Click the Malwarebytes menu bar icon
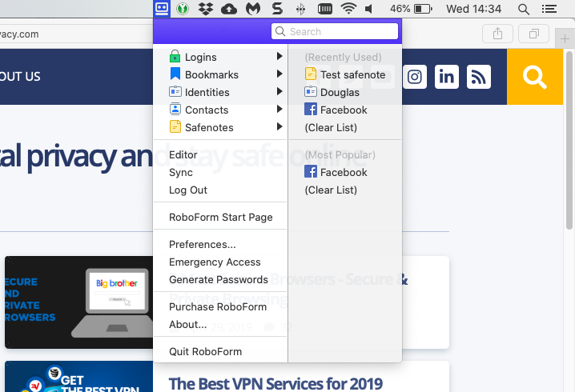Screen dimensions: 575x392 (252, 9)
